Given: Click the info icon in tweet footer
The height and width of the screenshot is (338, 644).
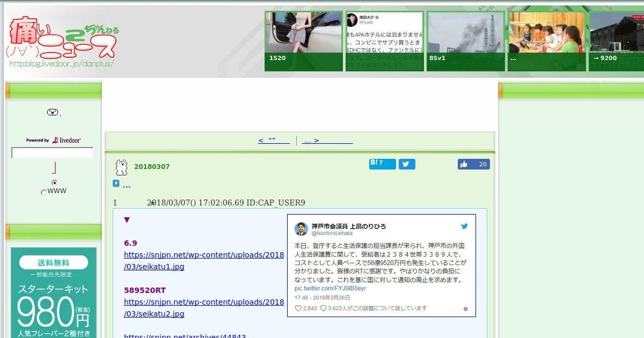Looking at the screenshot, I should 465,309.
